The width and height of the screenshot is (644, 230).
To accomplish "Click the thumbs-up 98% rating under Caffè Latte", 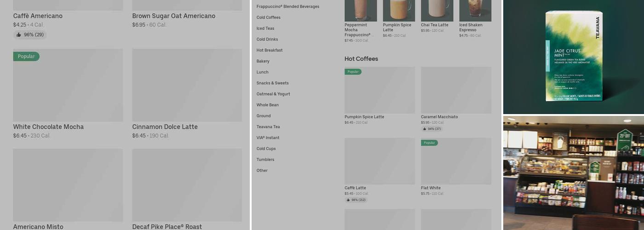I will tap(356, 200).
